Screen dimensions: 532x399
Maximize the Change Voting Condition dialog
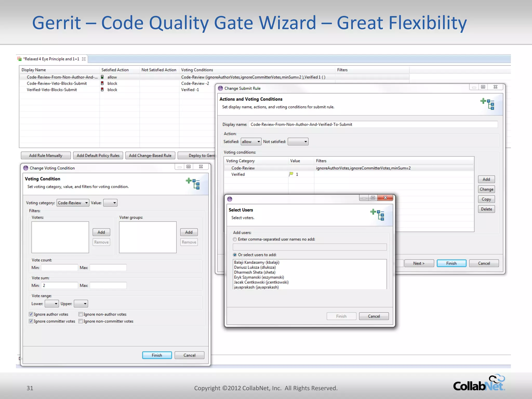click(189, 167)
